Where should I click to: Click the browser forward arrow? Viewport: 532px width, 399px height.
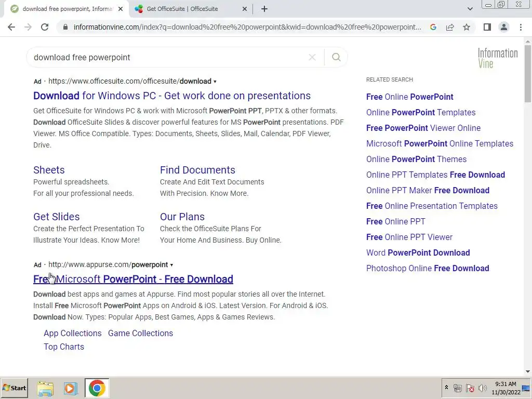click(x=28, y=27)
